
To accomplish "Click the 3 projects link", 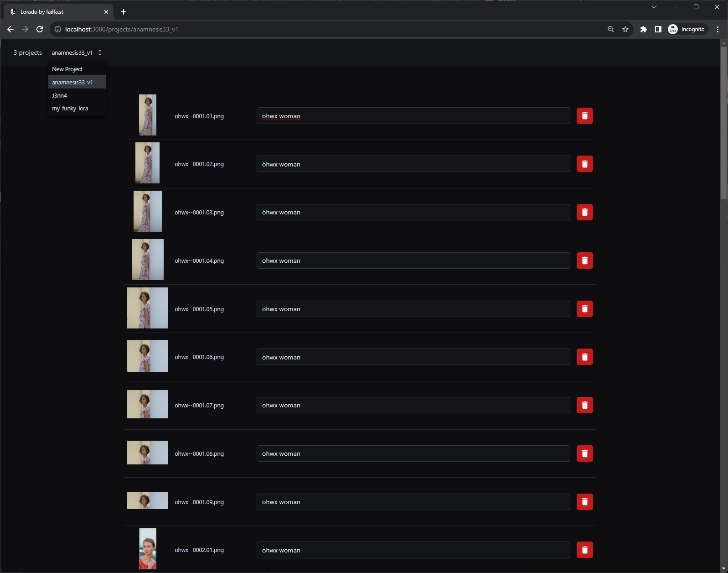I will [x=28, y=53].
